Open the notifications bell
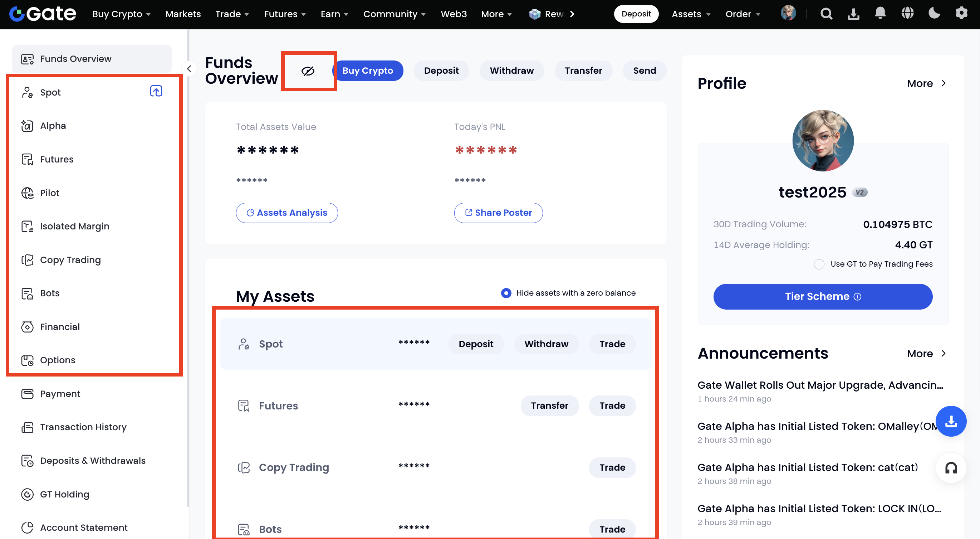This screenshot has height=539, width=980. (x=880, y=14)
